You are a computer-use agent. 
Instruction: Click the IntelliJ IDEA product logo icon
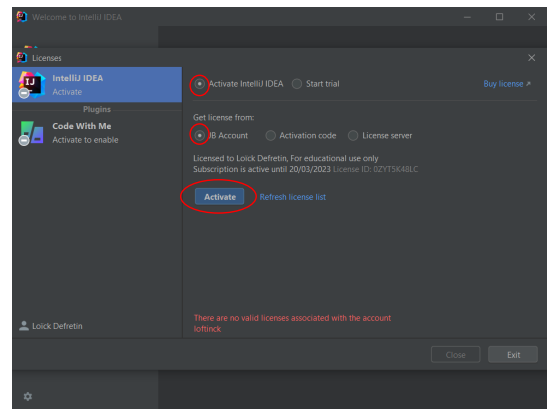32,85
